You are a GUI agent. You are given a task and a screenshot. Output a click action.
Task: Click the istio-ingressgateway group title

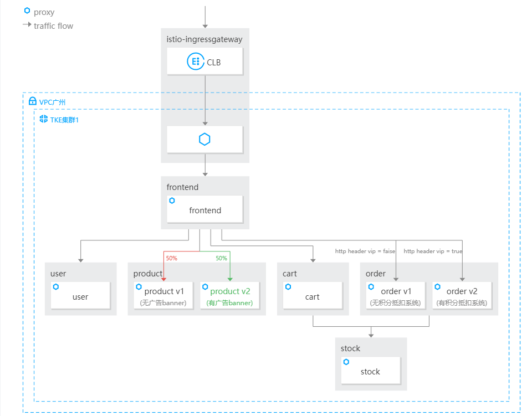(x=204, y=39)
